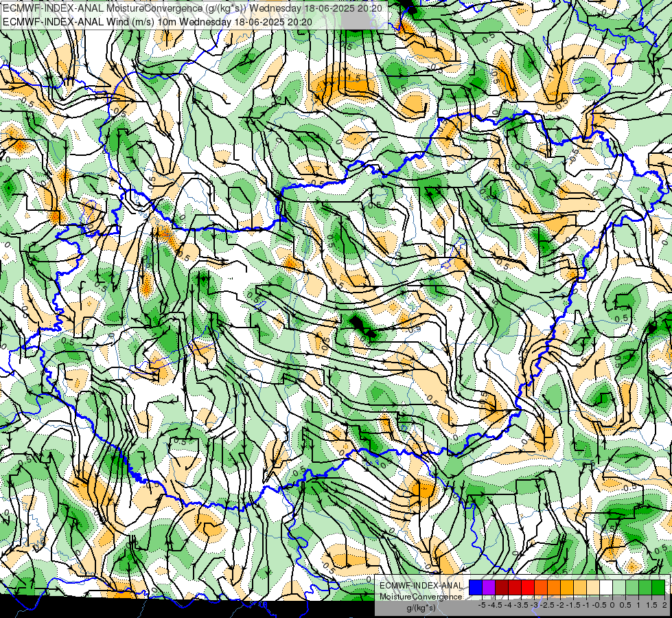The image size is (672, 618).
Task: Select the purple legend swatch
Action: click(x=489, y=588)
